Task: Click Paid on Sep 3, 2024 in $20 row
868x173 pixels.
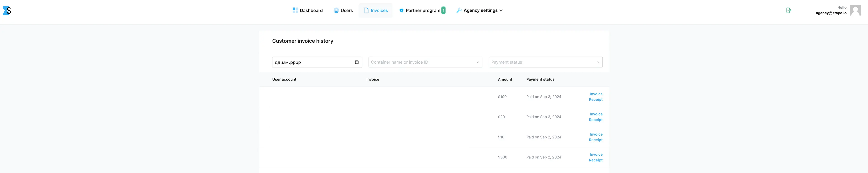Action: 543,117
